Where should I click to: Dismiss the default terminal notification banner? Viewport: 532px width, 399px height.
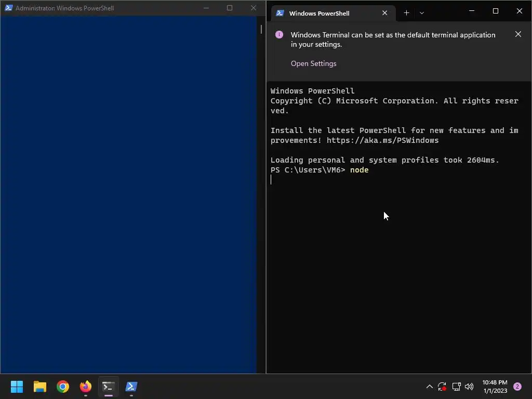tap(518, 34)
